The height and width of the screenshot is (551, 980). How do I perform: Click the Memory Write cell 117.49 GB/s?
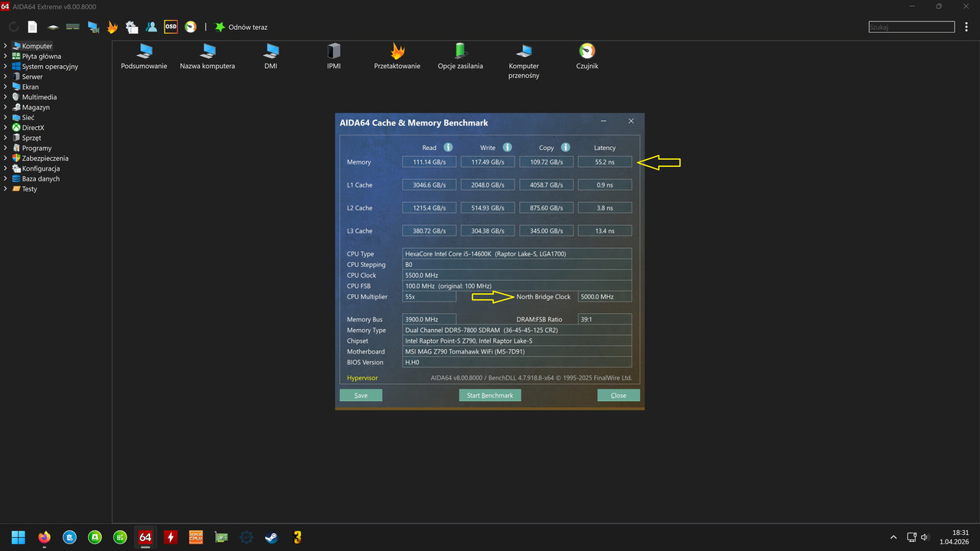click(x=488, y=162)
